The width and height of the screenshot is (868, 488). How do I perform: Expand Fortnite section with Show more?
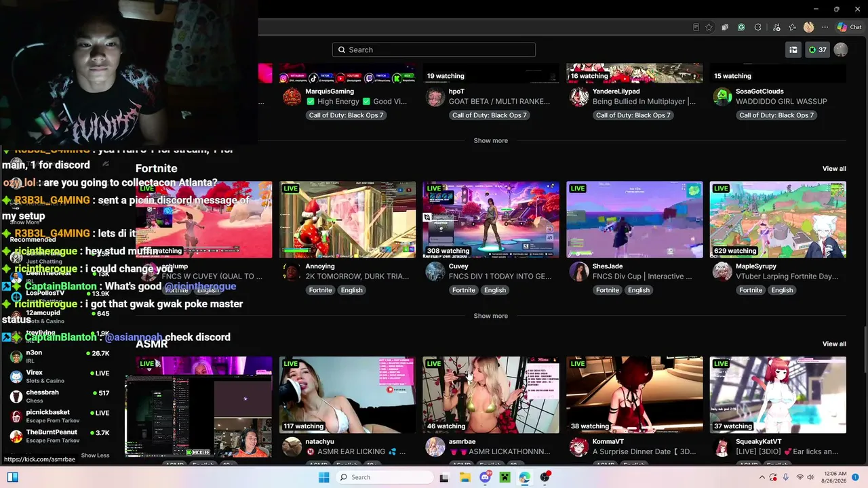490,316
